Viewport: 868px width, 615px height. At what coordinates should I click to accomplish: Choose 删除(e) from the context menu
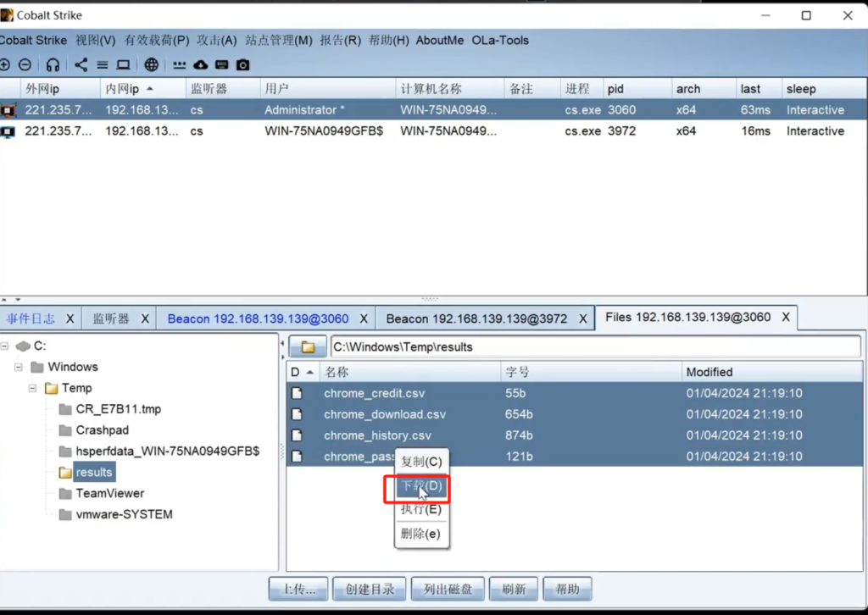[421, 534]
